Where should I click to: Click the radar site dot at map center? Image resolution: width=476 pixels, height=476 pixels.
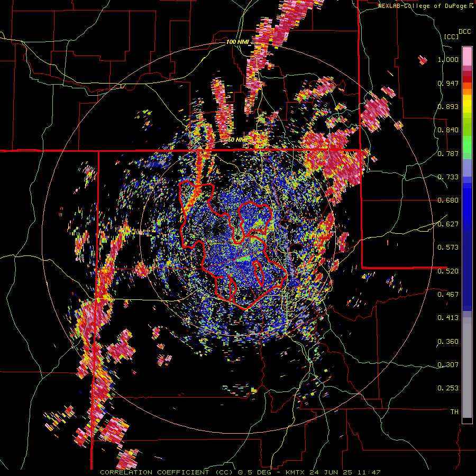[237, 237]
